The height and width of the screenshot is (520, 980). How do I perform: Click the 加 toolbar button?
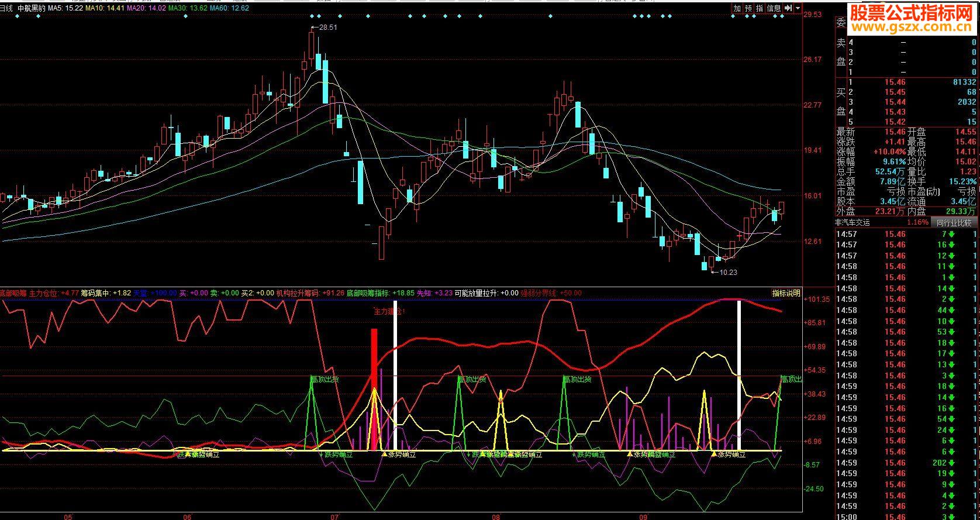(737, 8)
